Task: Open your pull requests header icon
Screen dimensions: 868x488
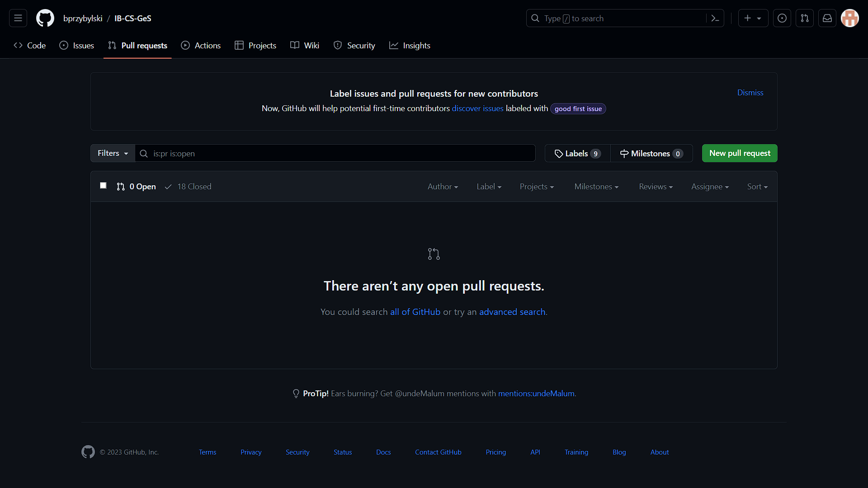Action: click(805, 18)
